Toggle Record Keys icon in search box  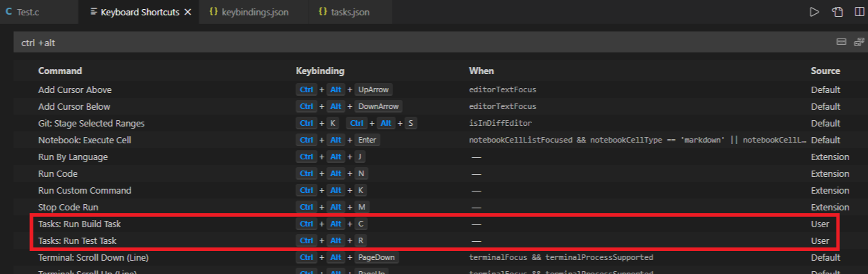point(841,42)
